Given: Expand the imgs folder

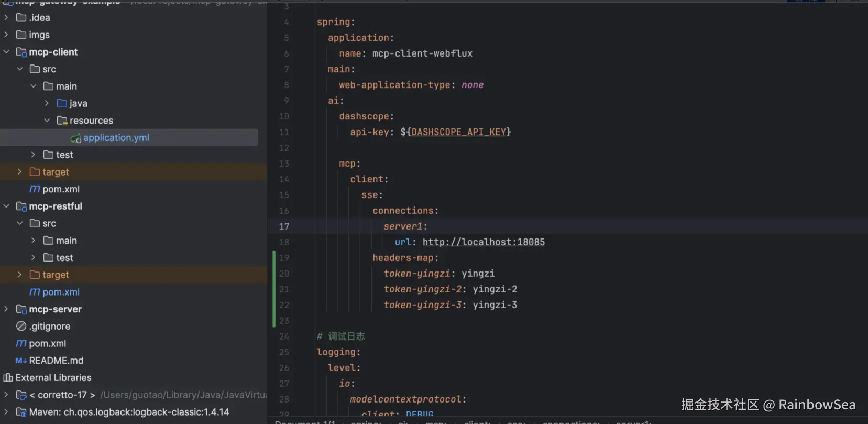Looking at the screenshot, I should [x=6, y=35].
